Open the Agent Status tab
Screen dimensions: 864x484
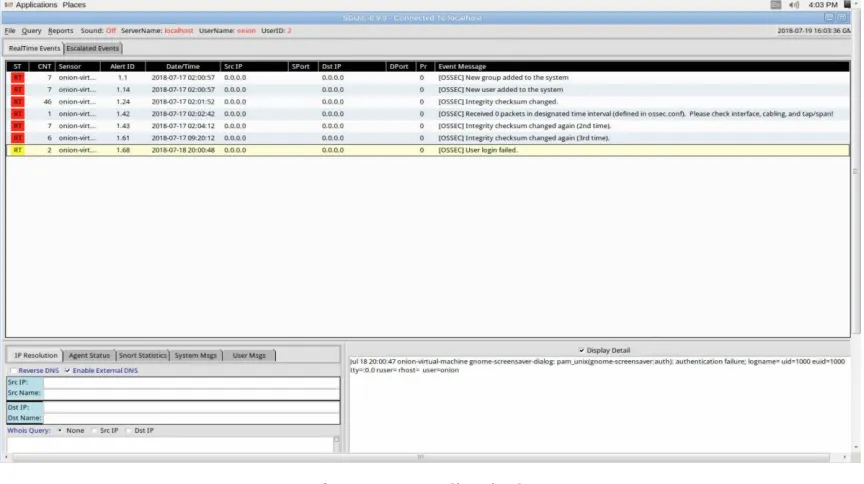pos(89,356)
